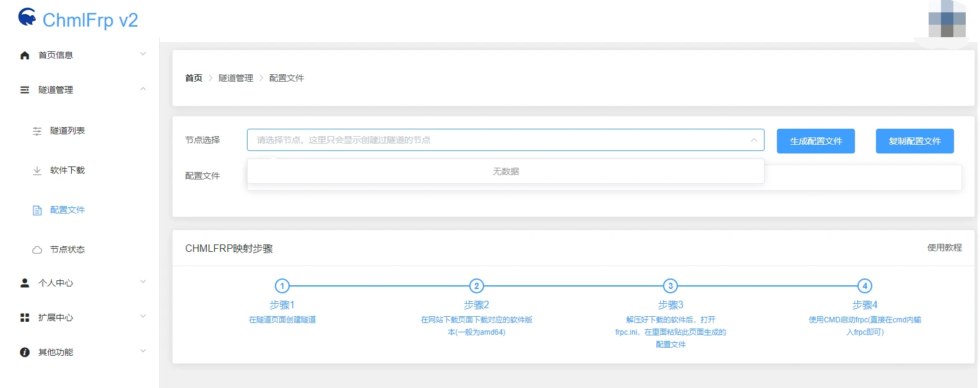Click the list icon beside 隧道管理
The width and height of the screenshot is (980, 388).
tap(25, 90)
